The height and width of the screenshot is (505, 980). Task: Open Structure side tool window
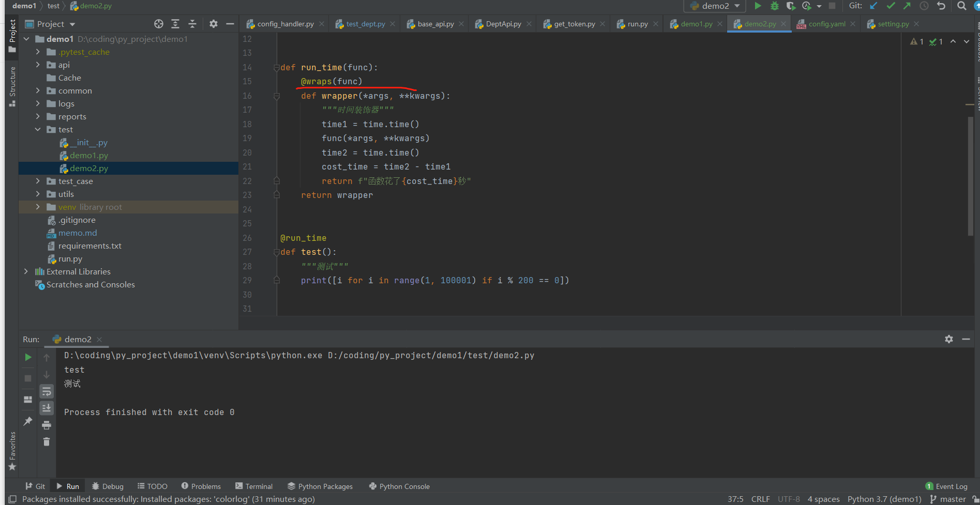(x=12, y=86)
